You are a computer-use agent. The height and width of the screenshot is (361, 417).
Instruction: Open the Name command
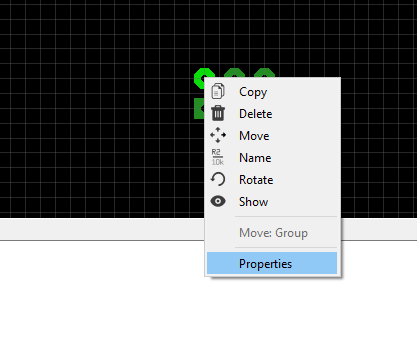point(272,158)
